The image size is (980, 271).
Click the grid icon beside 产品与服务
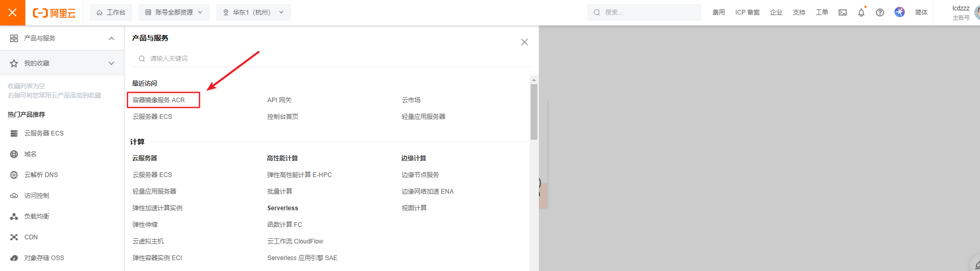point(14,38)
